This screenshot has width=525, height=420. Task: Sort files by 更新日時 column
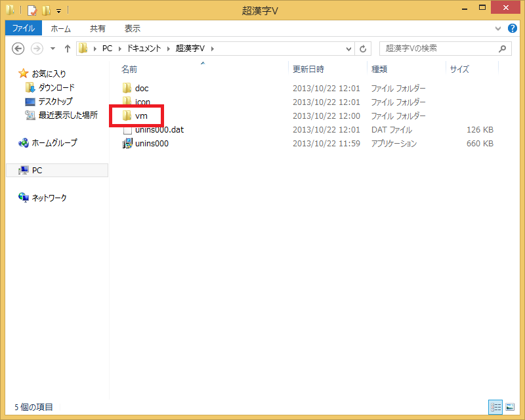pyautogui.click(x=308, y=69)
